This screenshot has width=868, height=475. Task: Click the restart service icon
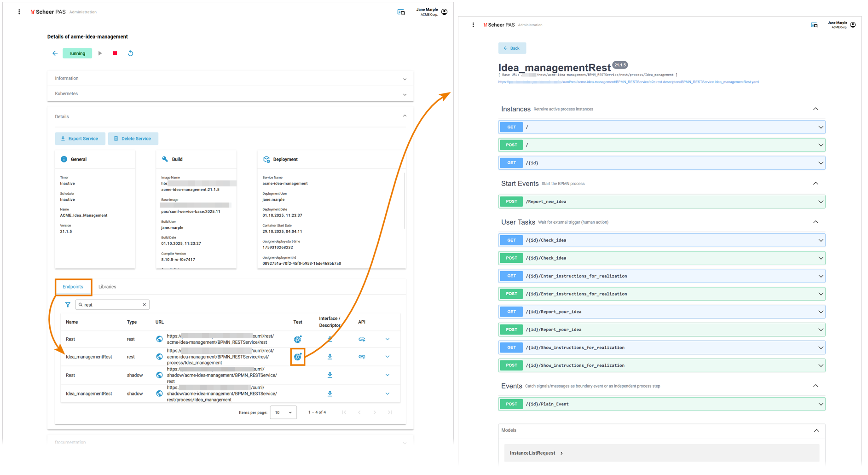[x=131, y=53]
